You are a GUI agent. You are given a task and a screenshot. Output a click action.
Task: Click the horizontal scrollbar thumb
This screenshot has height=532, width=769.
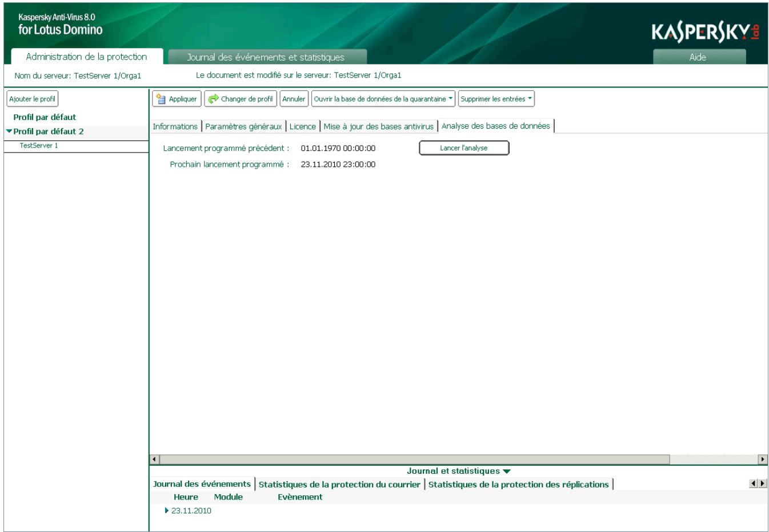[415, 459]
